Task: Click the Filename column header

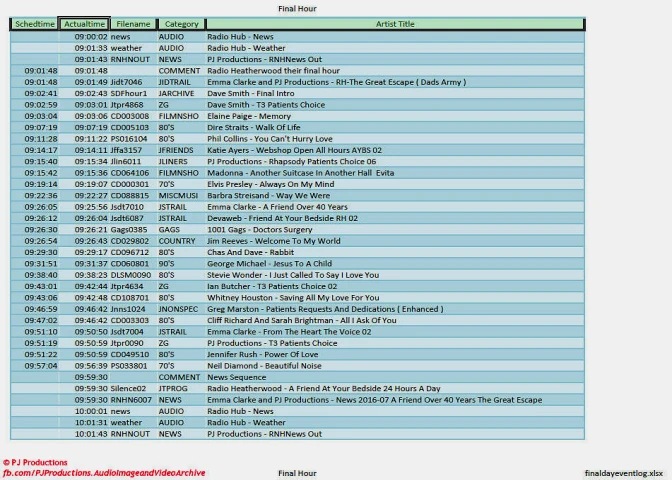Action: coord(132,24)
